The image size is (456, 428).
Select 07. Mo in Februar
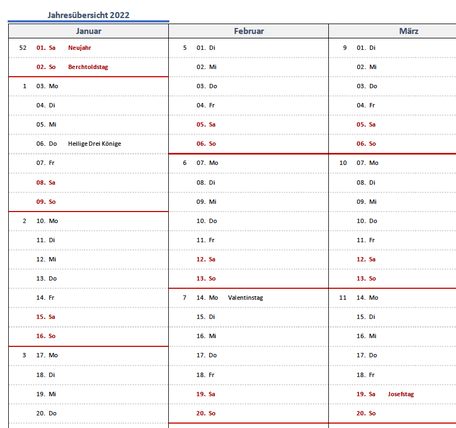[207, 163]
